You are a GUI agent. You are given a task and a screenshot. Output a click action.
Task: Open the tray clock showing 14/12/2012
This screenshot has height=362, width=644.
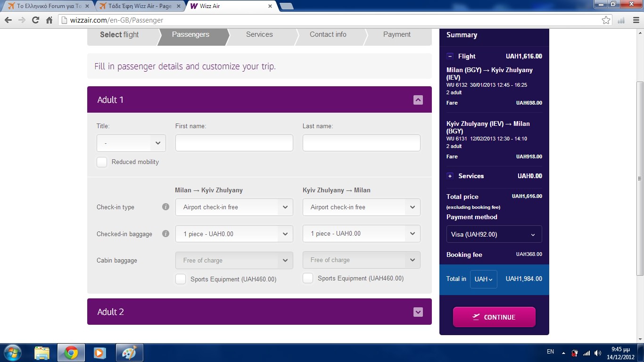coord(620,353)
